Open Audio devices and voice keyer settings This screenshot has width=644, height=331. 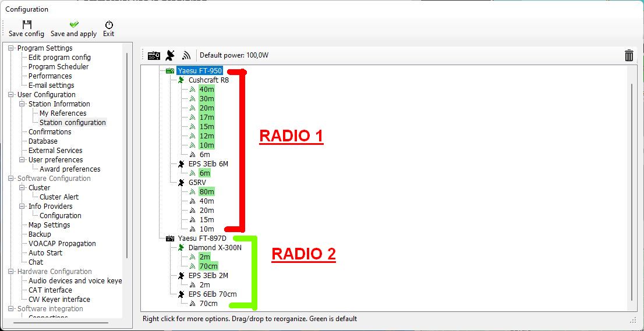pos(75,281)
